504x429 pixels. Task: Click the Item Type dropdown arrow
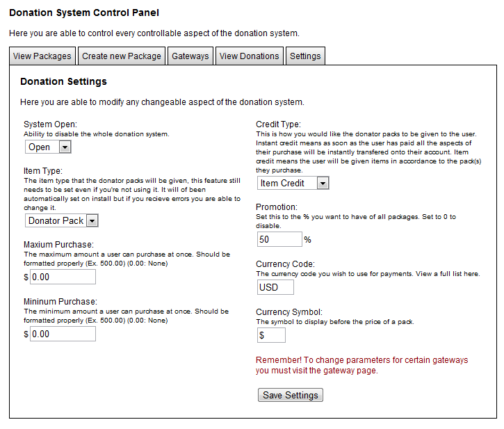point(92,220)
